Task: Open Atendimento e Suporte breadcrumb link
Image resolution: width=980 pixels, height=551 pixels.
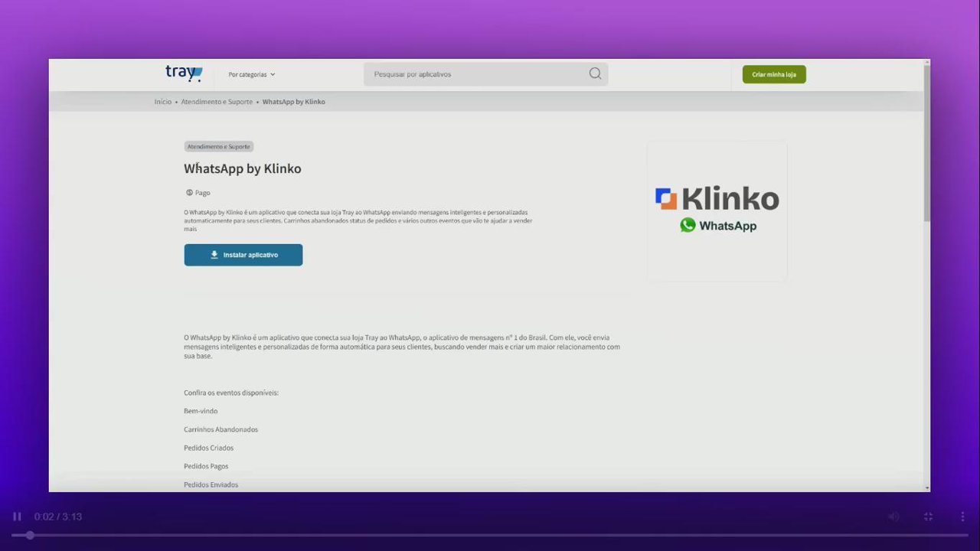Action: coord(217,102)
